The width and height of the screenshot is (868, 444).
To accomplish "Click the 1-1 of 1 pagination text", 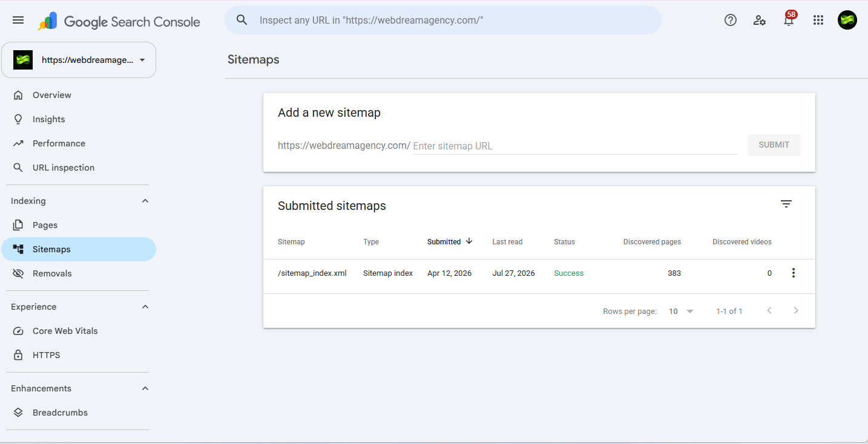I will [x=729, y=312].
